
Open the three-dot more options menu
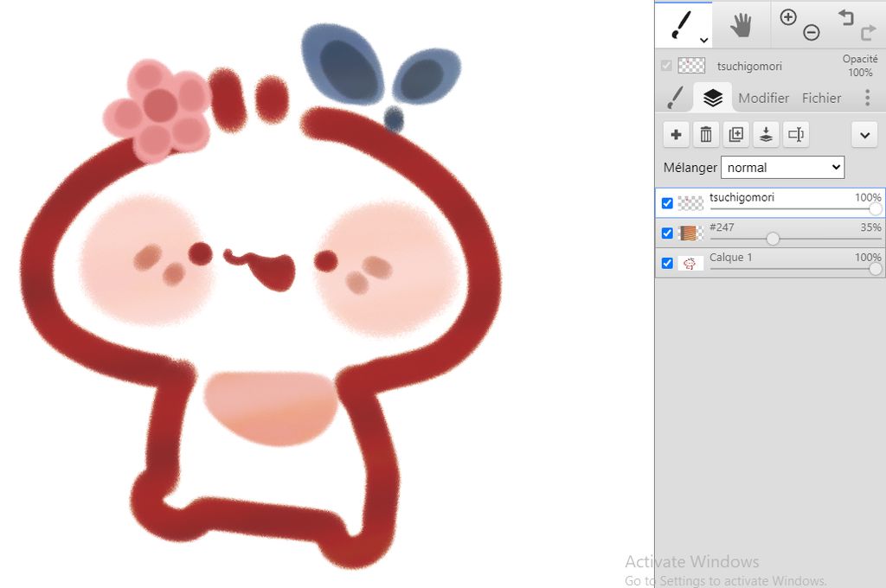click(x=867, y=98)
